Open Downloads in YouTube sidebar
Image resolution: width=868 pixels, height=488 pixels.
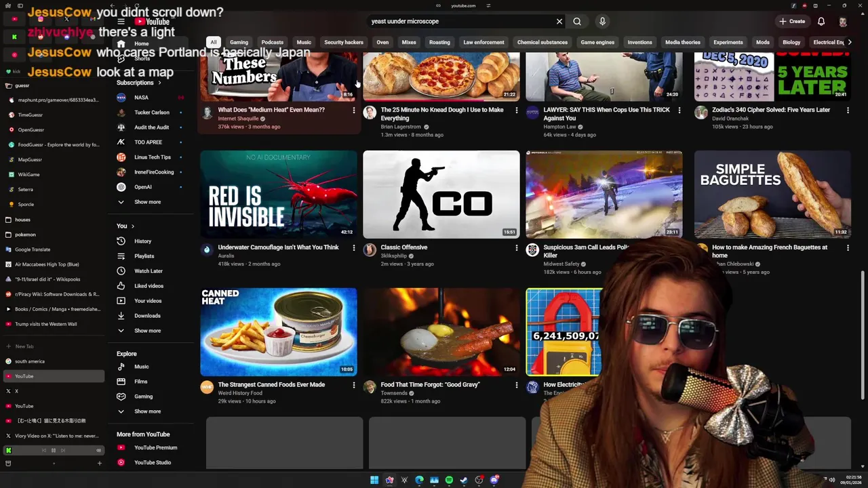point(147,316)
